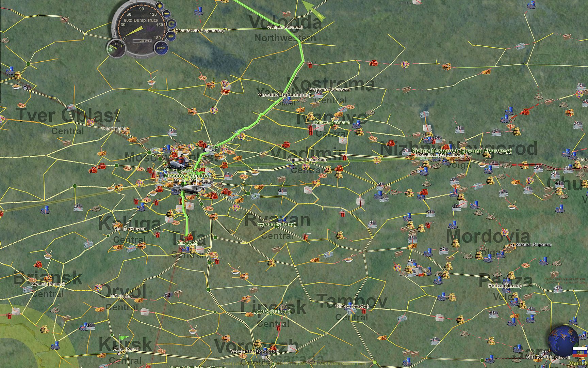Click the odometer reading 788,694.5

(x=143, y=41)
